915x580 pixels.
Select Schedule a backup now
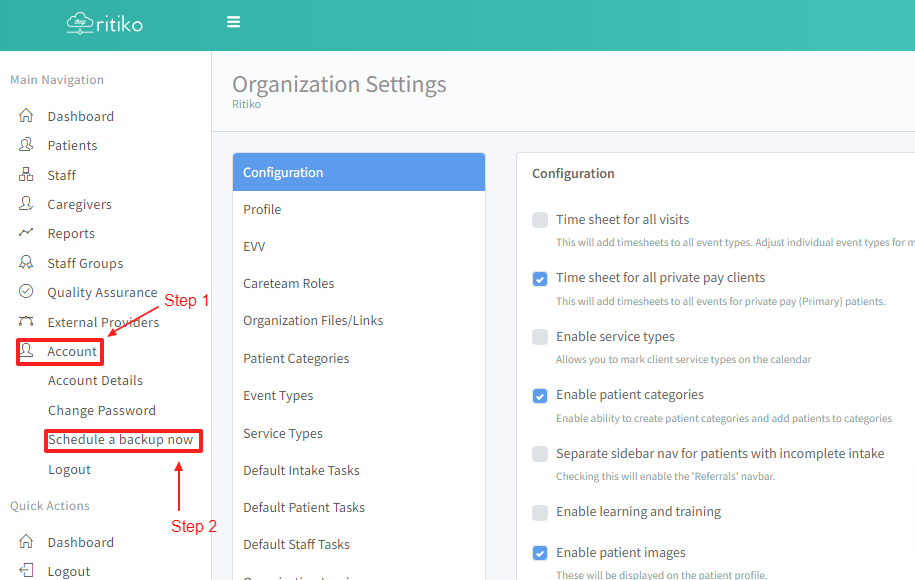[x=121, y=440]
